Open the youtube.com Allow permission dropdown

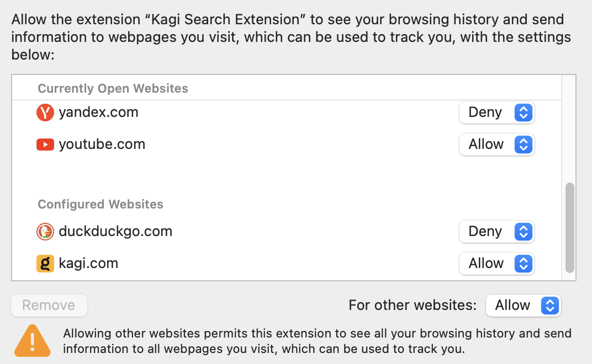click(496, 144)
